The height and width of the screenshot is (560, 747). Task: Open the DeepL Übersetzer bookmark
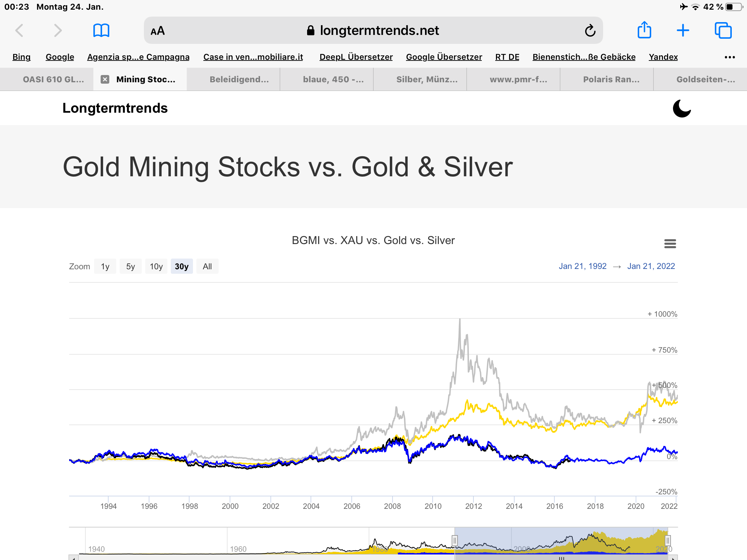pyautogui.click(x=356, y=57)
